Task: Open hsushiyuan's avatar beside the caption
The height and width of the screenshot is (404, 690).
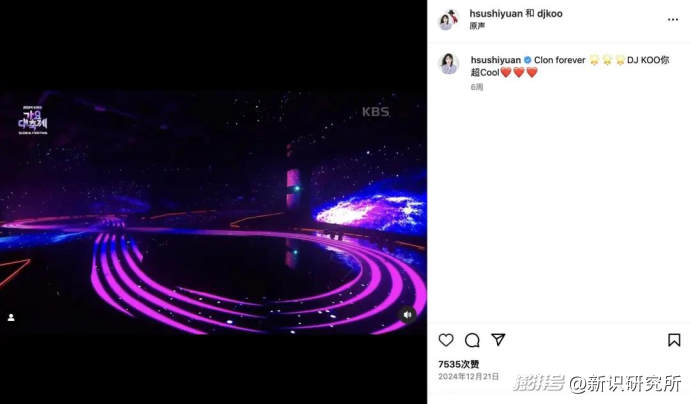Action: click(x=448, y=64)
